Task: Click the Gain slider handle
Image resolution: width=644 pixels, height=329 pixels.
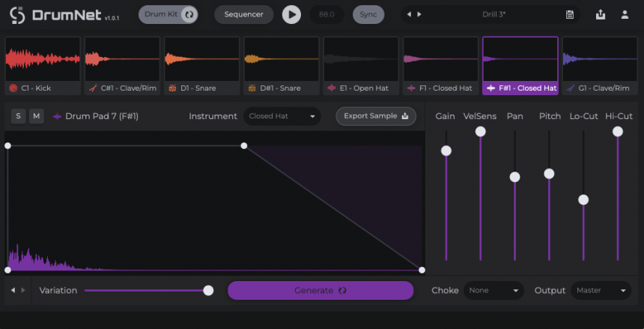Action: (x=446, y=151)
